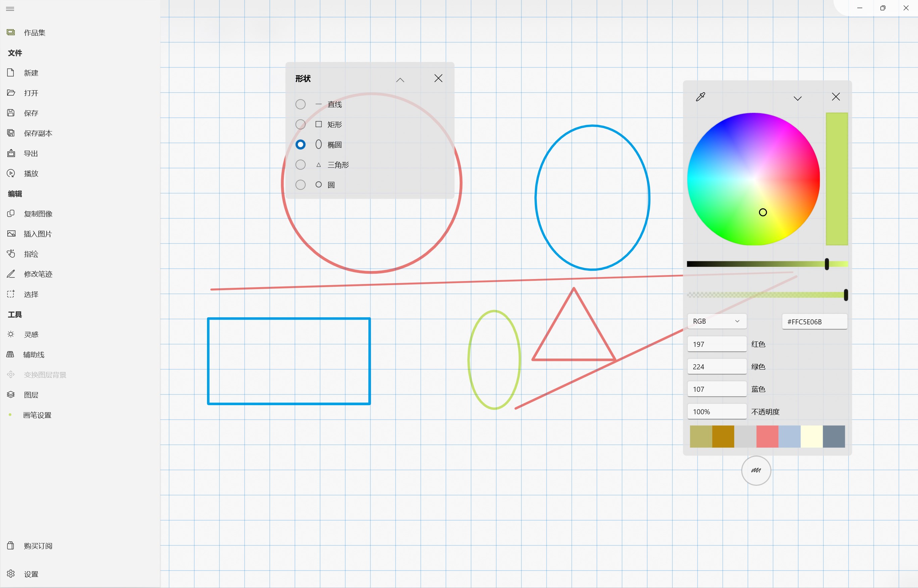The height and width of the screenshot is (588, 918).
Task: Select the 椭圆 ellipse radio button
Action: point(301,145)
